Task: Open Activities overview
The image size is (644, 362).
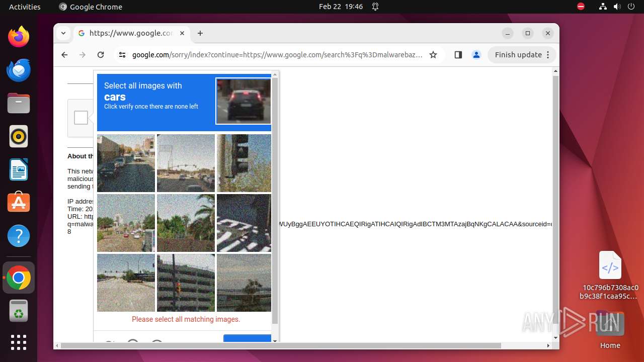Action: tap(25, 7)
